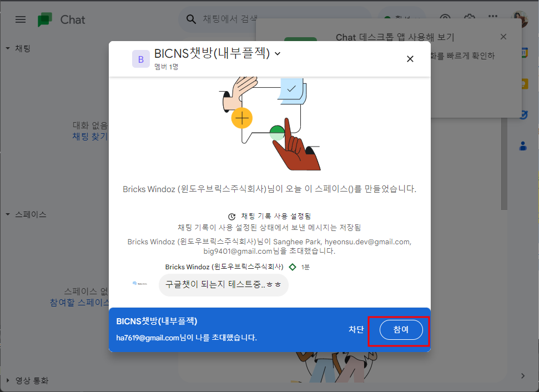Click the search magnifier icon
Screen dimensions: 539x392
coord(191,19)
